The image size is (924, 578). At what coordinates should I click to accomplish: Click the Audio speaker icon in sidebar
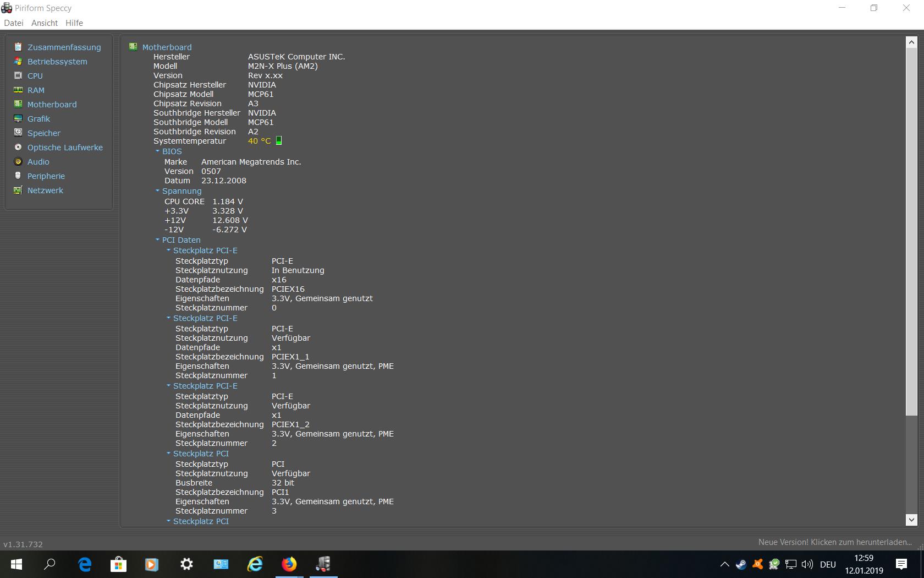point(18,161)
